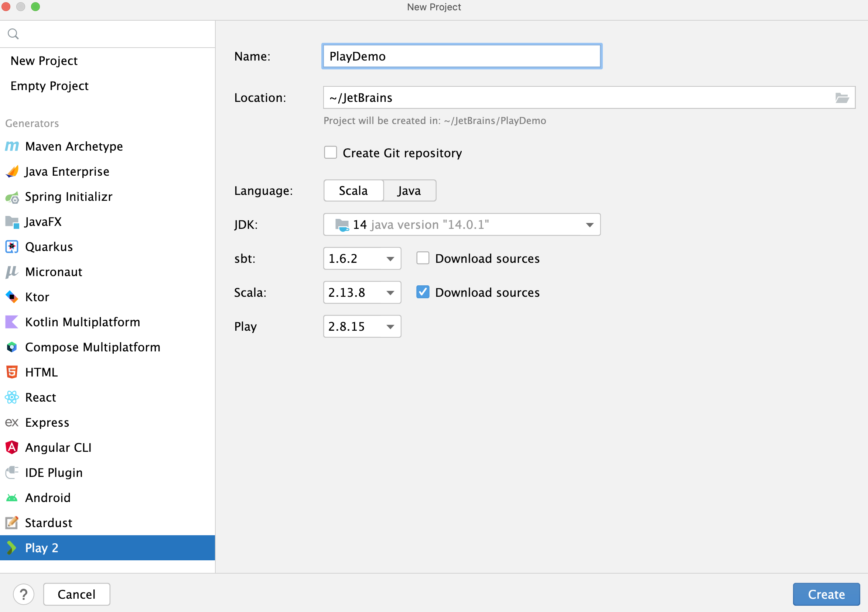868x612 pixels.
Task: Open the JDK version dropdown
Action: coord(590,225)
